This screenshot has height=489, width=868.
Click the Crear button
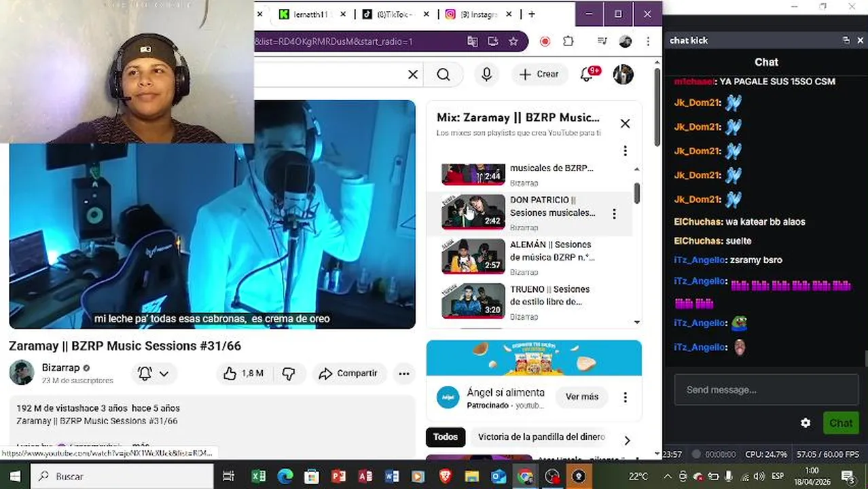[539, 74]
